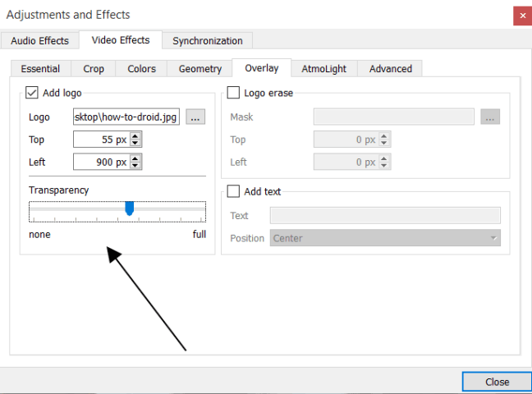Increase the logo Top value with up arrow

click(x=136, y=136)
